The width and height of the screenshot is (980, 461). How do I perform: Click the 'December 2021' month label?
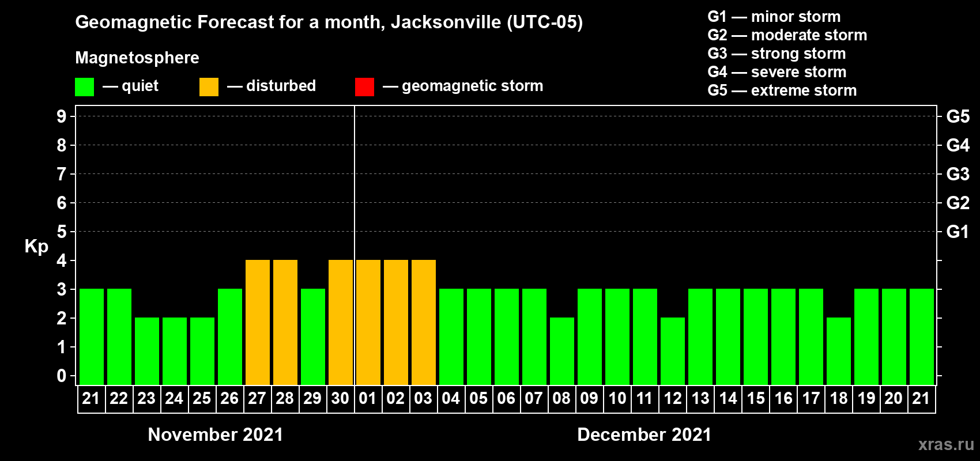pos(644,434)
